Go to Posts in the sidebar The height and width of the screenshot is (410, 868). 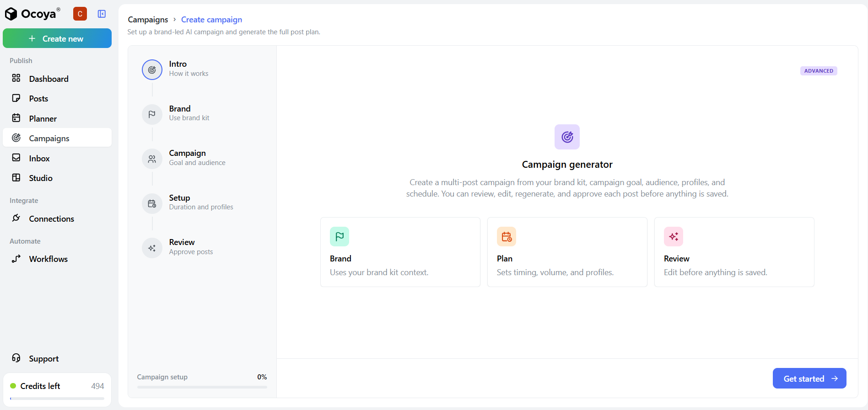pyautogui.click(x=57, y=98)
